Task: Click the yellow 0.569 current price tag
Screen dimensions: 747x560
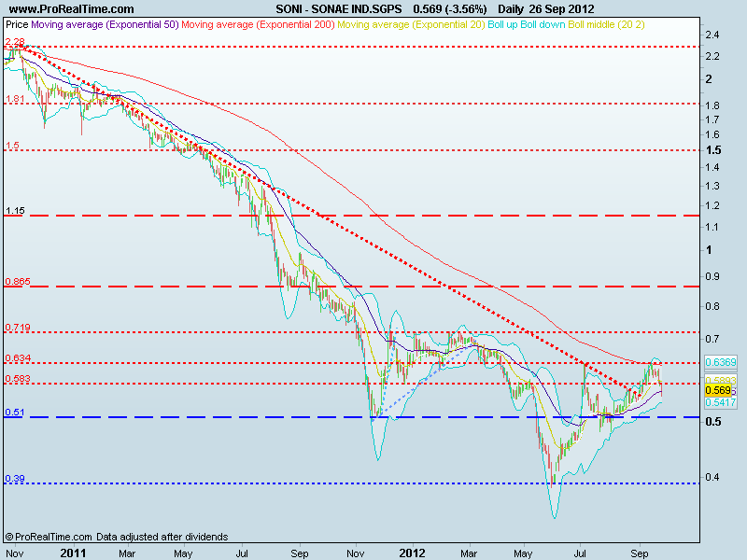Action: point(717,390)
